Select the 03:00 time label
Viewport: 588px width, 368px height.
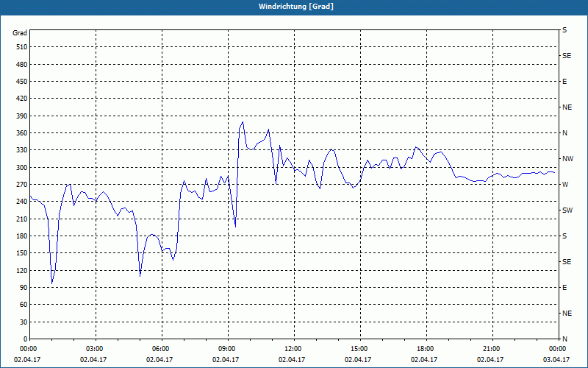96,349
